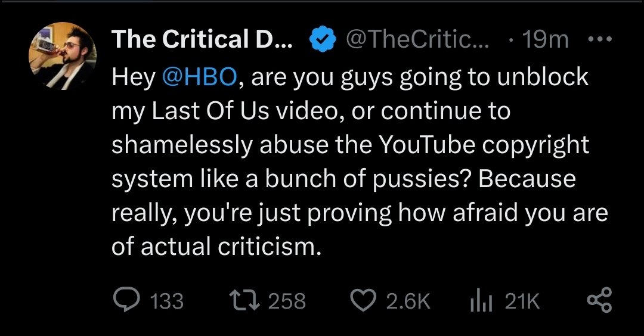Open The Critical D... profile picture
Image resolution: width=644 pixels, height=336 pixels.
(x=63, y=56)
